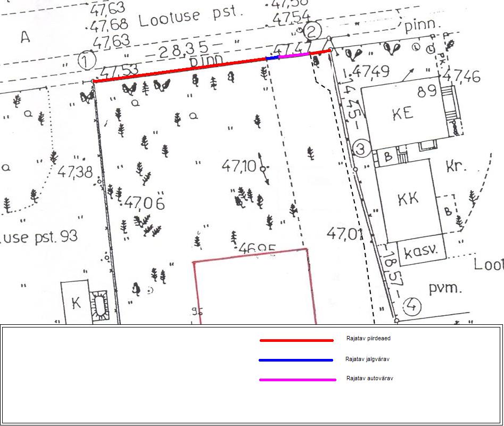Click the oval symbol next to building K
Viewport: 504px width, 426px height.
[100, 306]
